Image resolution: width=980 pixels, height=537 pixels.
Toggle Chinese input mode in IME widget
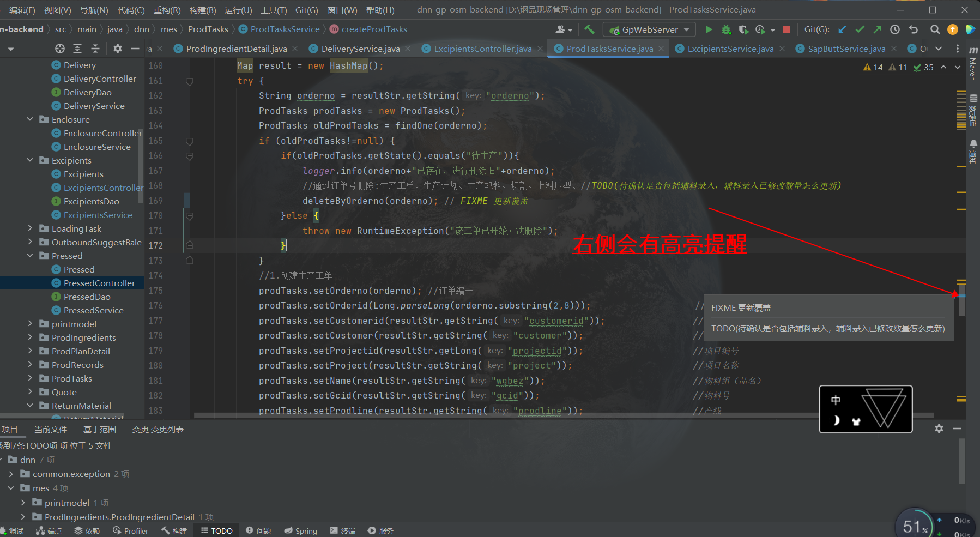[836, 400]
